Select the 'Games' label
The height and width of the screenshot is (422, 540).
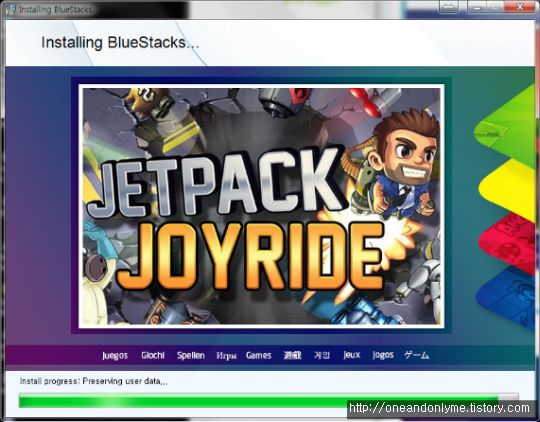259,355
